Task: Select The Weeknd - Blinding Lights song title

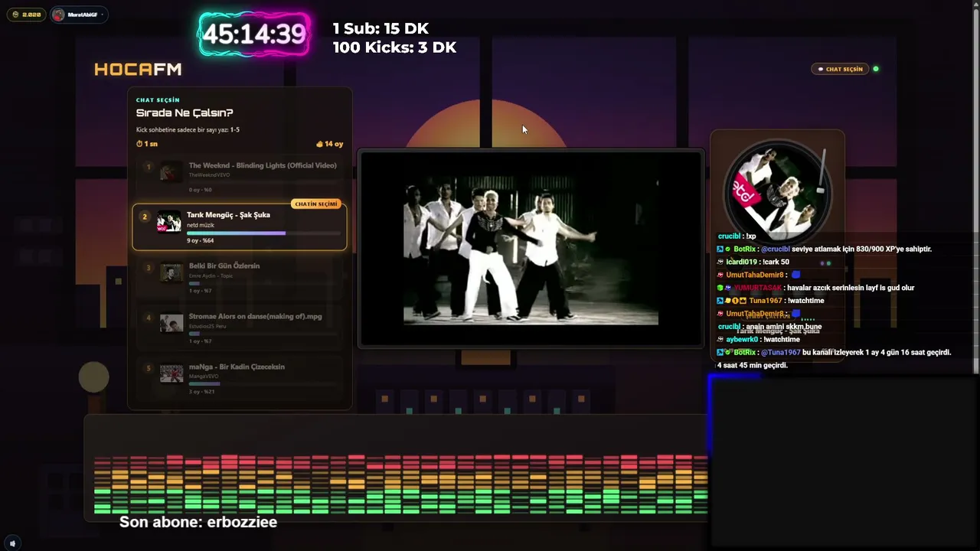Action: point(263,165)
